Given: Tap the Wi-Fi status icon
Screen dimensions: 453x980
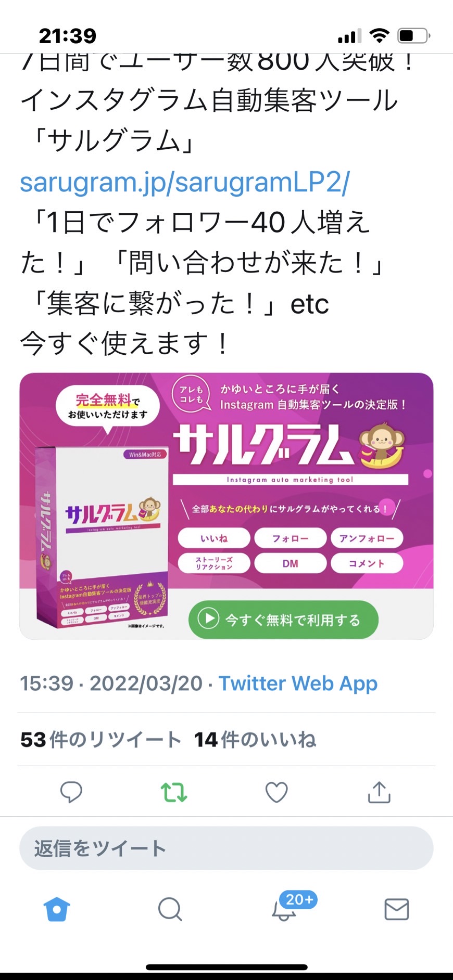Looking at the screenshot, I should 380,36.
